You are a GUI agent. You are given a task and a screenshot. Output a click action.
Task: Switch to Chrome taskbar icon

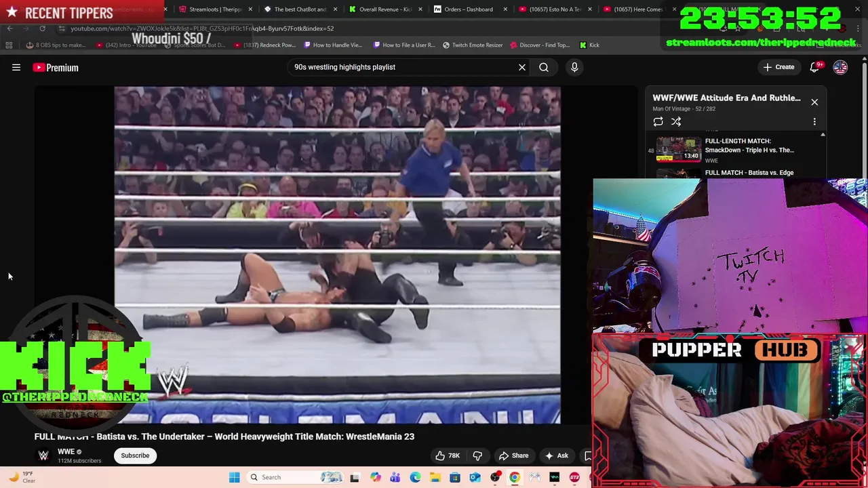515,477
